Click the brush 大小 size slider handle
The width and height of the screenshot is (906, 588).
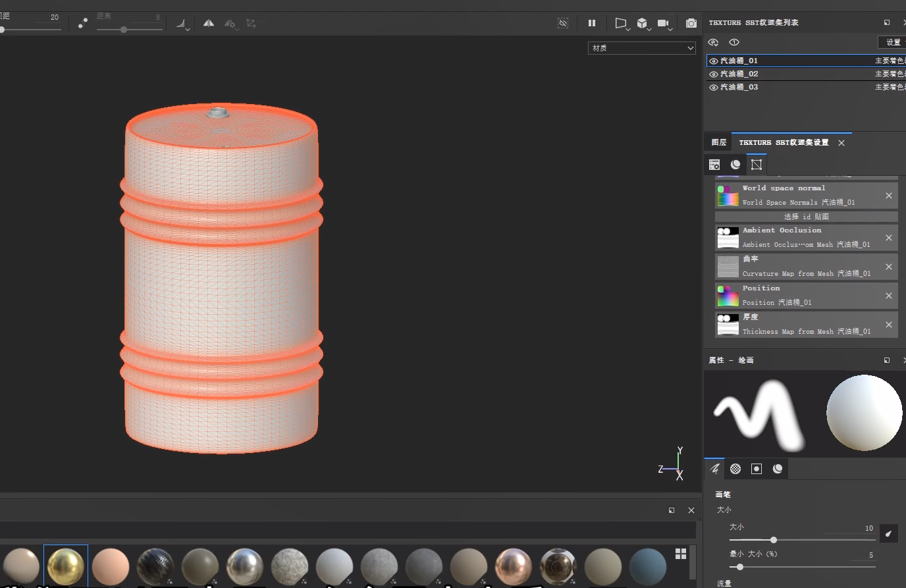pyautogui.click(x=774, y=540)
